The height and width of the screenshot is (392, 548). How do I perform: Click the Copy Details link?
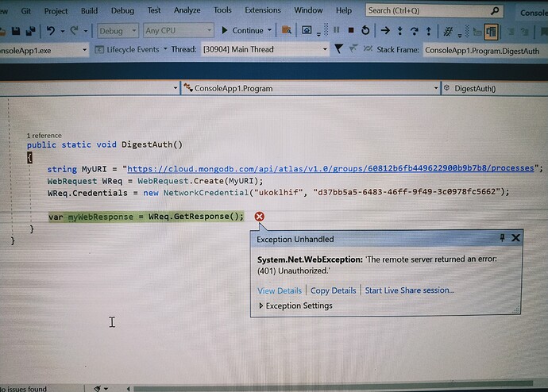[333, 290]
